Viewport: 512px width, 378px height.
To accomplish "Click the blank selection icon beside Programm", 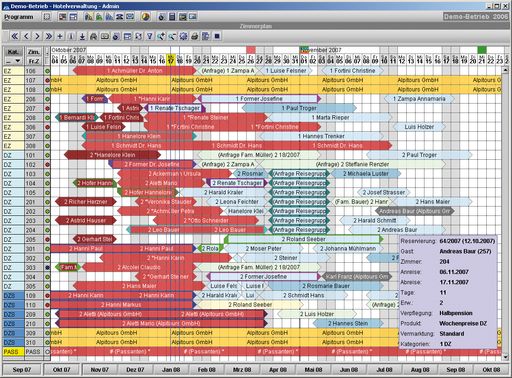I will [47, 17].
